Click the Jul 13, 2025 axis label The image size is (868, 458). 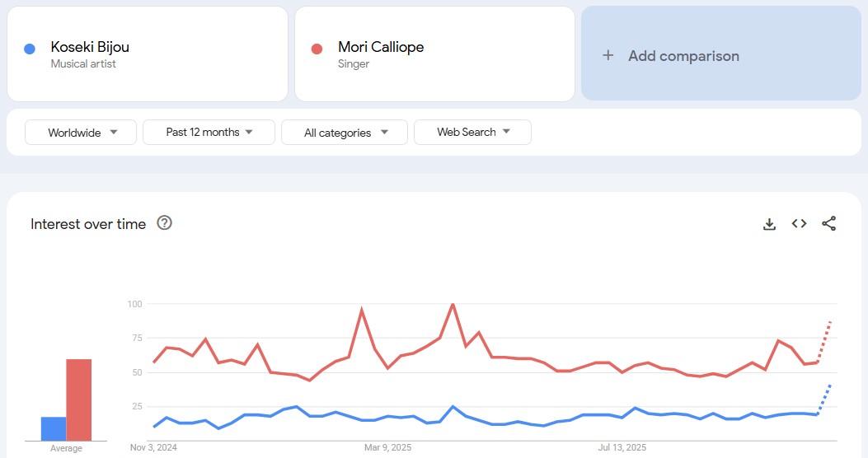(x=622, y=448)
